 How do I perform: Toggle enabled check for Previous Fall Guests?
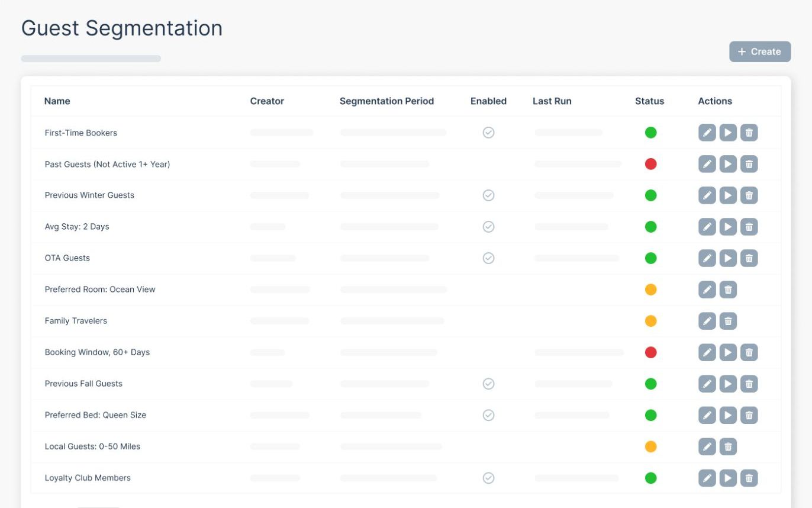click(x=488, y=384)
